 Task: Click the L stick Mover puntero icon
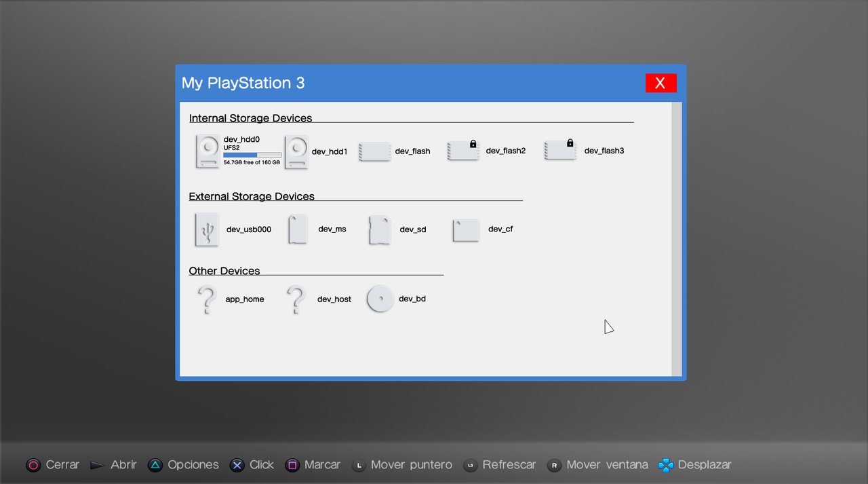(x=359, y=466)
